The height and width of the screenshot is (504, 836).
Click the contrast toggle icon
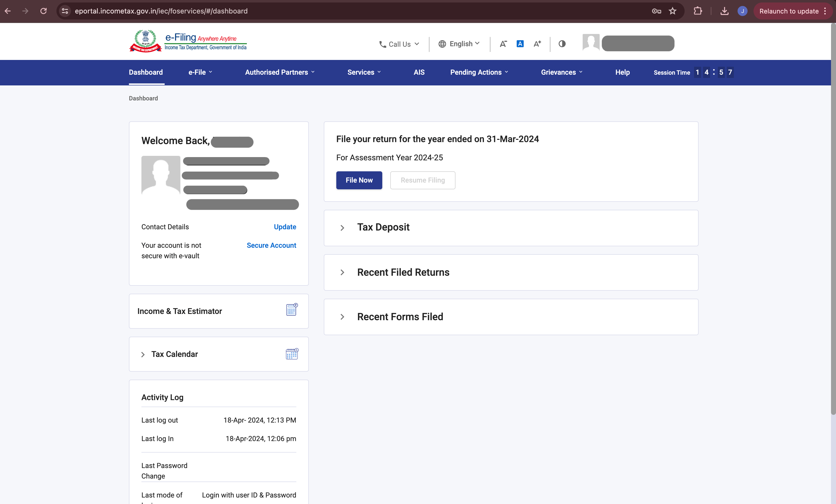(x=561, y=43)
